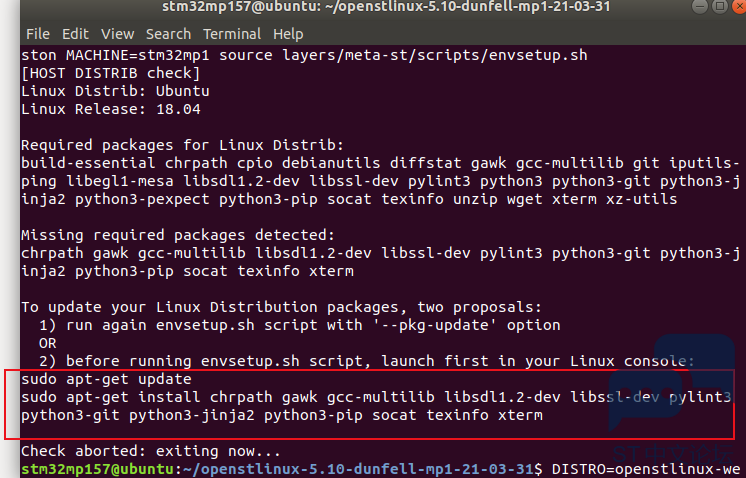
Task: Click the 'sudo apt-get install chrpath' command line
Action: pyautogui.click(x=376, y=397)
